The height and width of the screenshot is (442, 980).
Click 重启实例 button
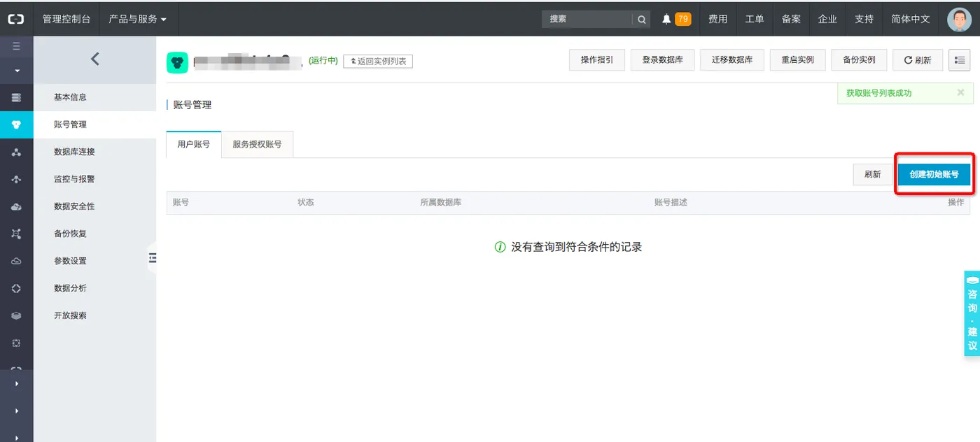click(797, 60)
